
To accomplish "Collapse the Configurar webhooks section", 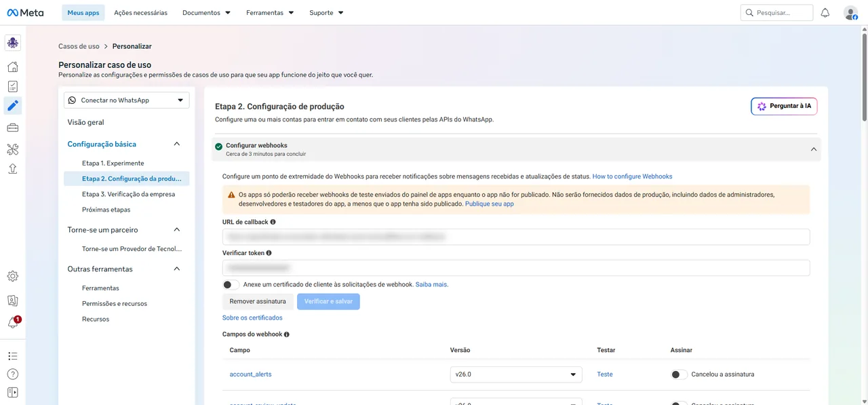I will click(814, 149).
